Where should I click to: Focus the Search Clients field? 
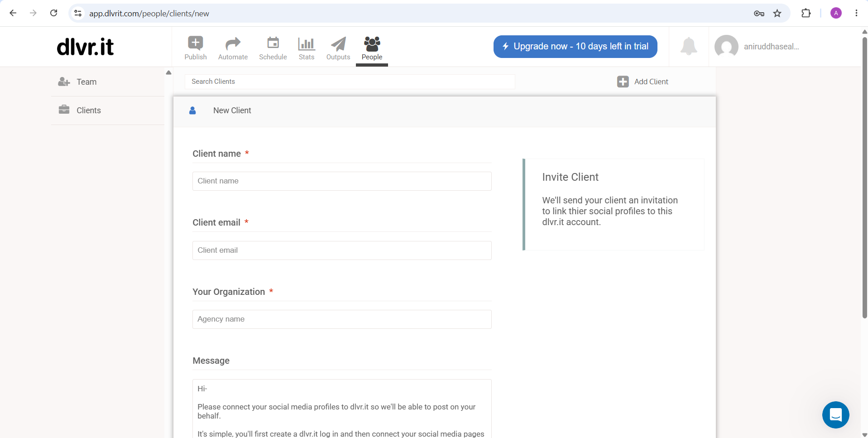click(x=350, y=82)
